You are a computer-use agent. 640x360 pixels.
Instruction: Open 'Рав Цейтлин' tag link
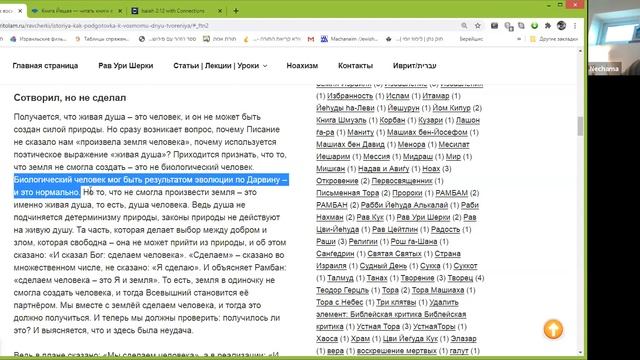pos(395,229)
